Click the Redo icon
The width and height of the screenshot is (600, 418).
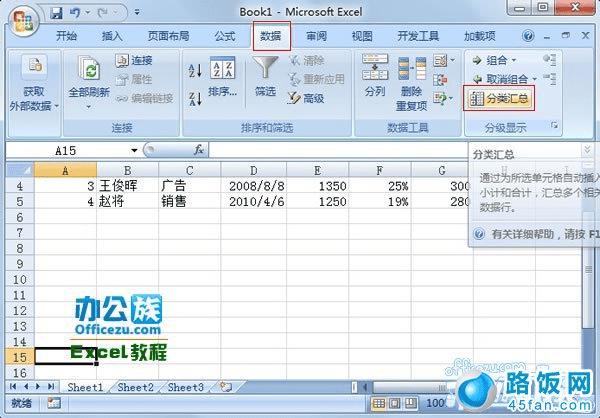[103, 13]
